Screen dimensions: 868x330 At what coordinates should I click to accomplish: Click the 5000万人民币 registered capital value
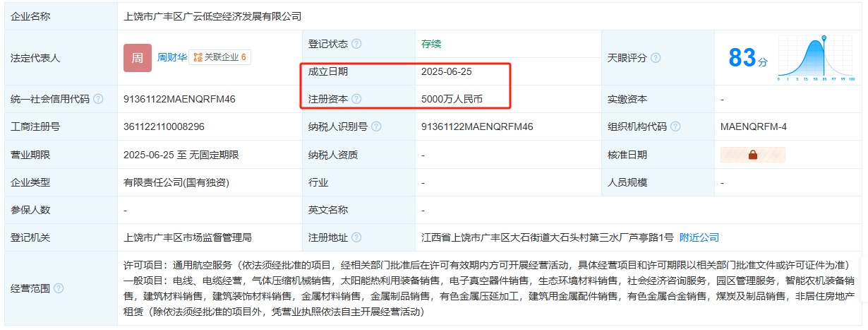(452, 100)
